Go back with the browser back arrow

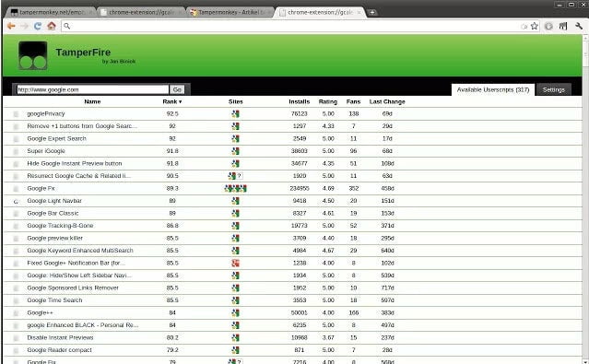pos(11,26)
